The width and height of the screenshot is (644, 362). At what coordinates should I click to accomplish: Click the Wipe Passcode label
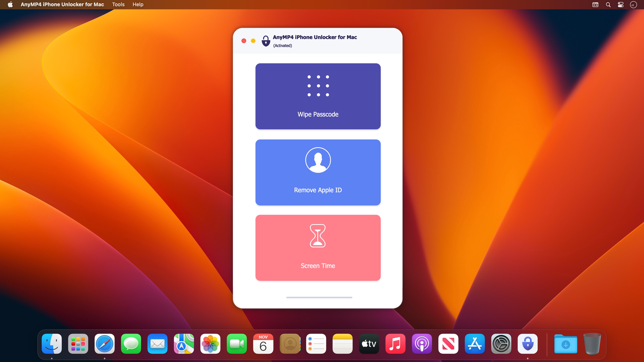pyautogui.click(x=318, y=114)
